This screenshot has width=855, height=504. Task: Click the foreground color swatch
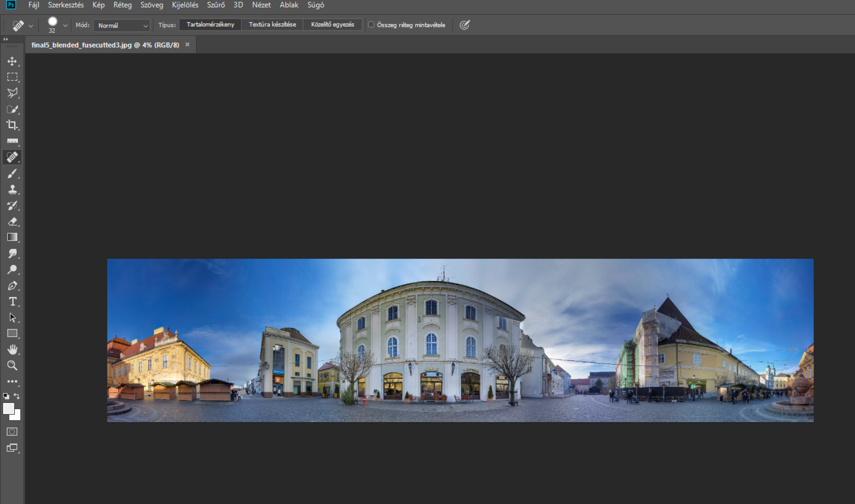point(8,408)
